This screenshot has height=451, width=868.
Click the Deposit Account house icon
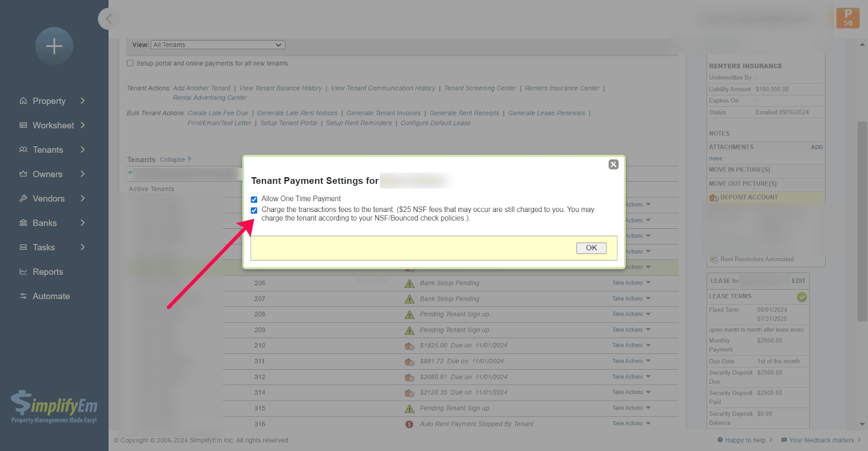713,198
